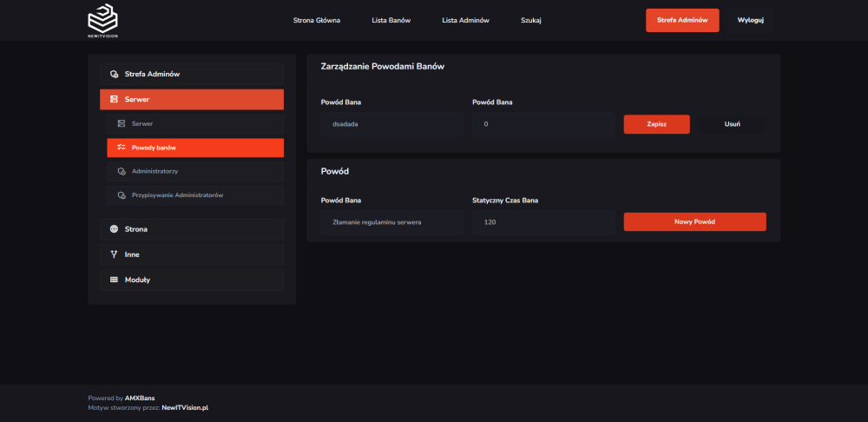Click the Zarządzanie Powodami Banów heading
868x422 pixels.
coord(383,67)
